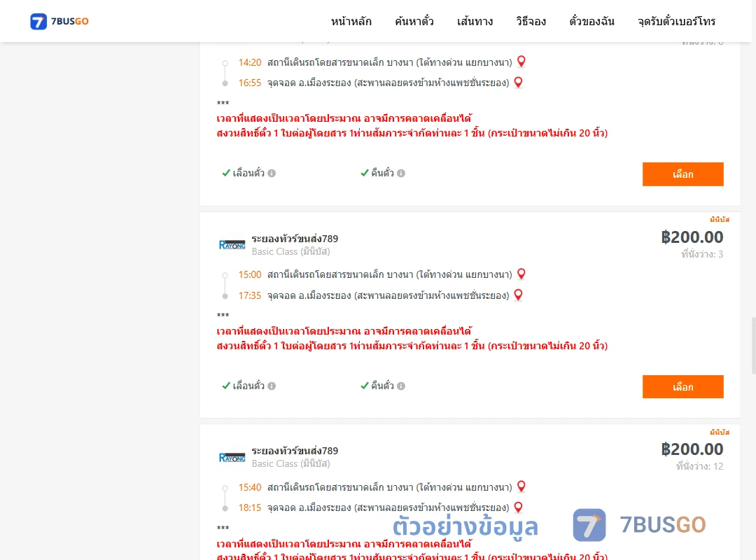756x560 pixels.
Task: Click เลื่อนตั๋ว info icon on 15:00 trip
Action: (272, 386)
